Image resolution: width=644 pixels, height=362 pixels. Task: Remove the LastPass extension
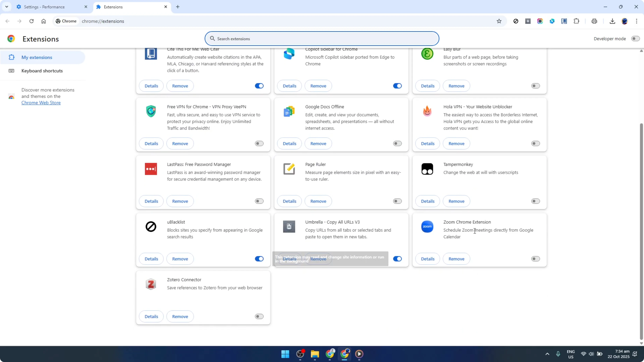pyautogui.click(x=180, y=201)
